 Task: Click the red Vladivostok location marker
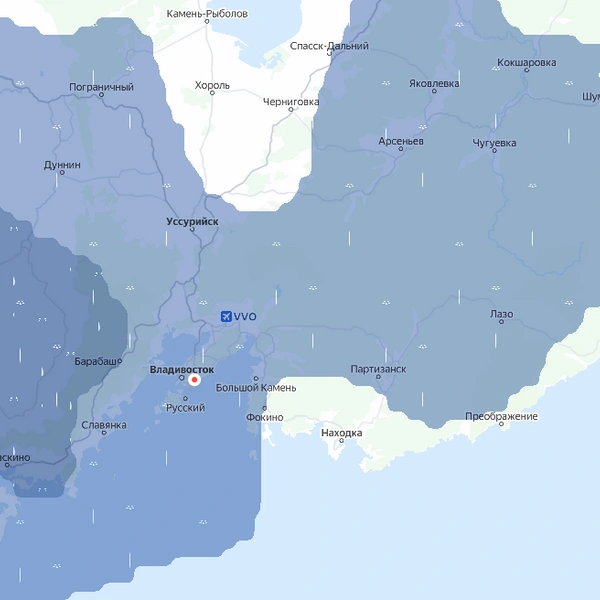click(x=194, y=380)
